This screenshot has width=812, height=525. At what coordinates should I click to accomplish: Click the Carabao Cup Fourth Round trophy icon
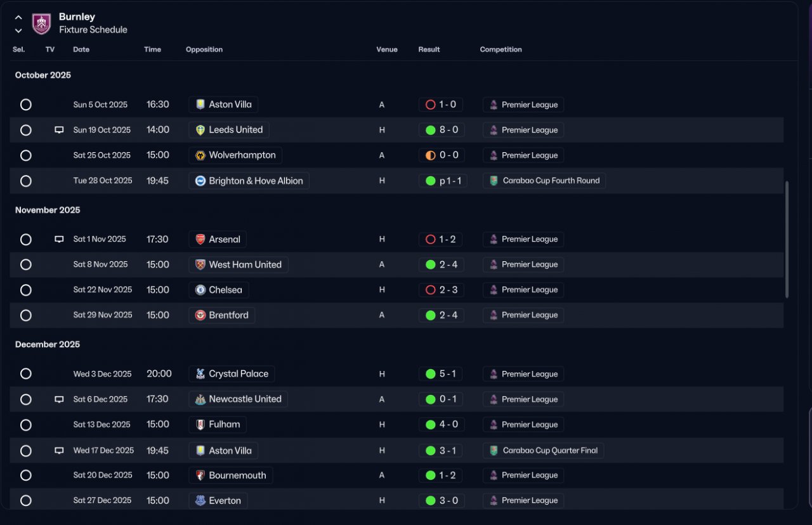tap(494, 181)
